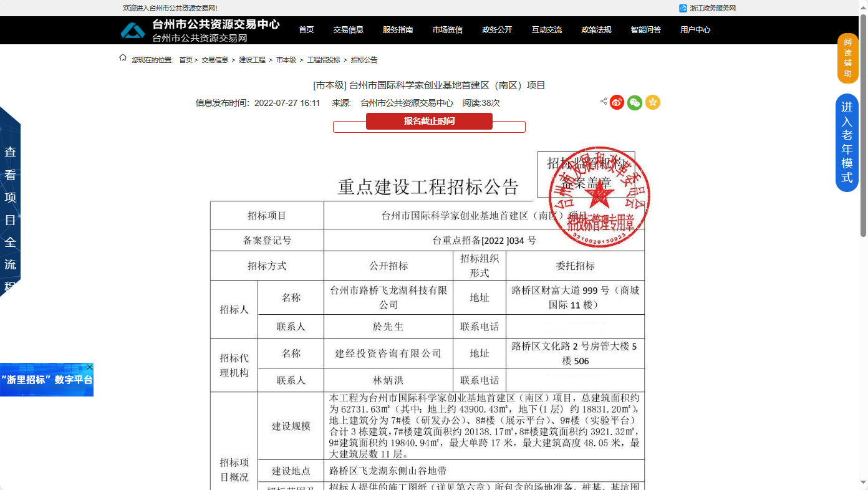Go to 招标公告 in the breadcrumb
Viewport: 868px width, 490px height.
click(x=364, y=60)
